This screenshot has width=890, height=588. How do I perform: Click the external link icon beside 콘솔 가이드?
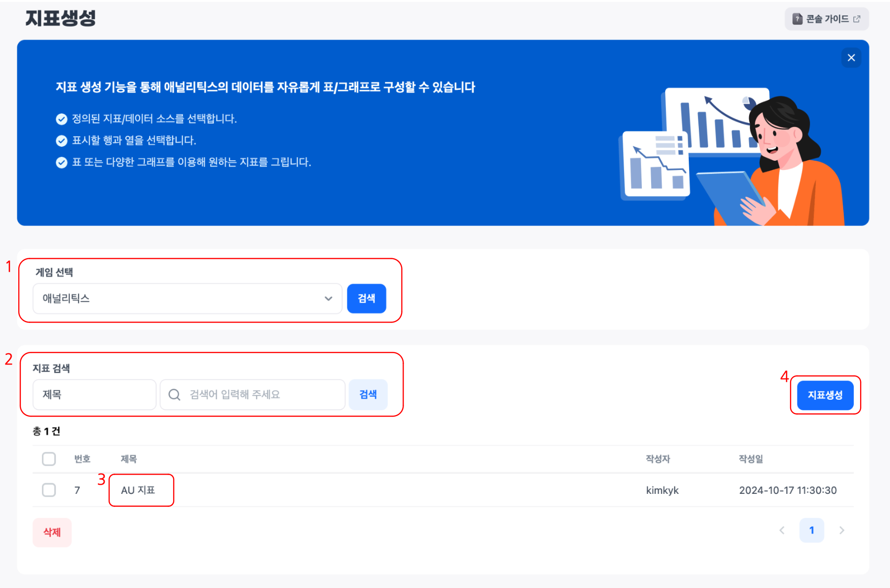click(x=857, y=19)
